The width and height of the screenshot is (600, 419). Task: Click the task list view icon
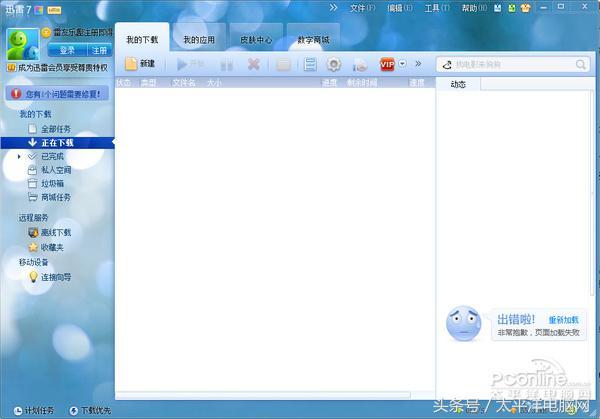[310, 64]
